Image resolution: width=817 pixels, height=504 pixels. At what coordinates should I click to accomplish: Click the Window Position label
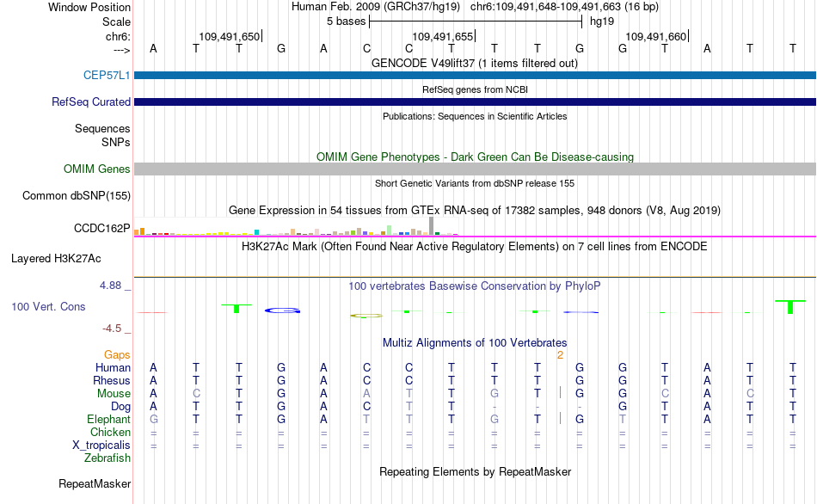[89, 7]
